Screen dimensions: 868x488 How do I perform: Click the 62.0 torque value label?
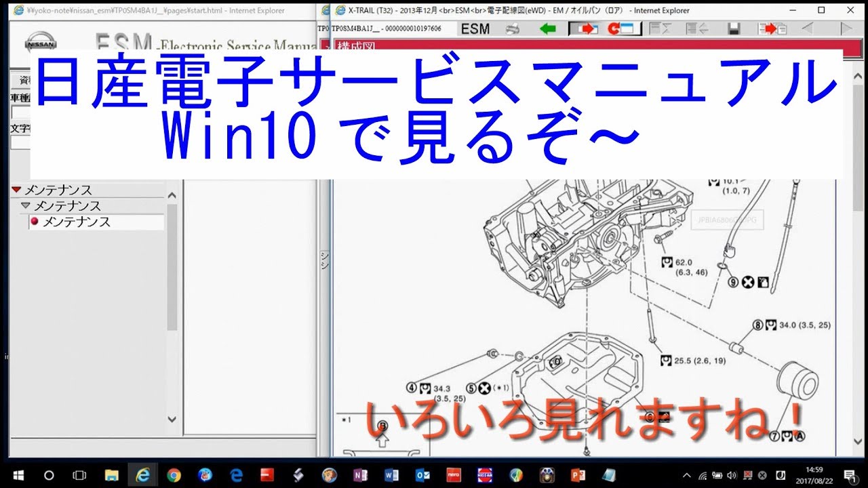683,262
